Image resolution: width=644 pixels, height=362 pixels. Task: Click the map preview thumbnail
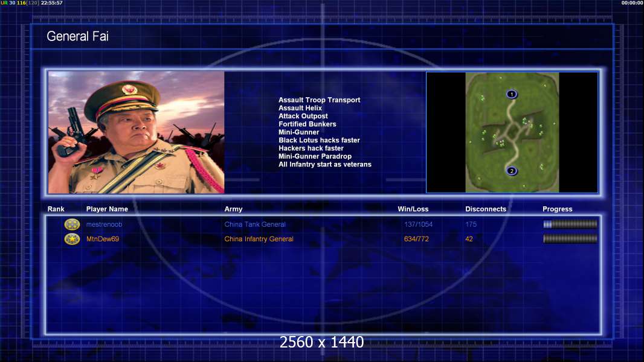[x=512, y=132]
